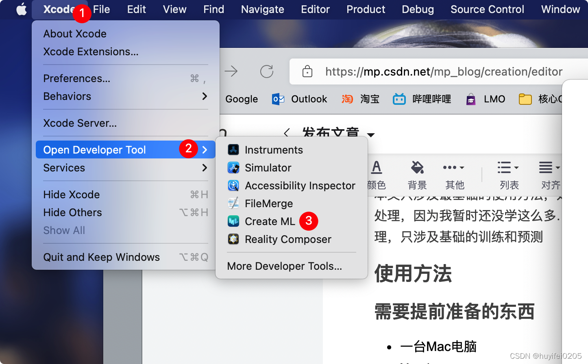The image size is (588, 364).
Task: Click the bilibili bookmark icon
Action: pyautogui.click(x=399, y=99)
